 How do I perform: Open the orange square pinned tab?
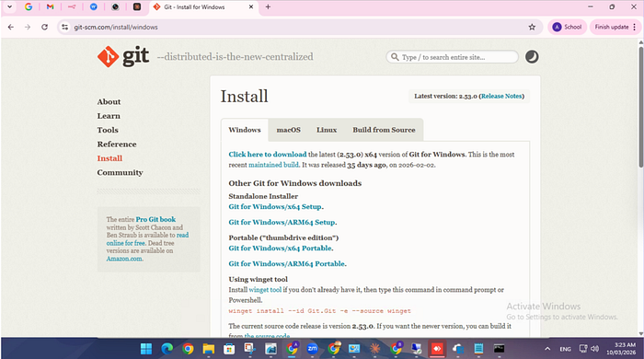click(137, 6)
